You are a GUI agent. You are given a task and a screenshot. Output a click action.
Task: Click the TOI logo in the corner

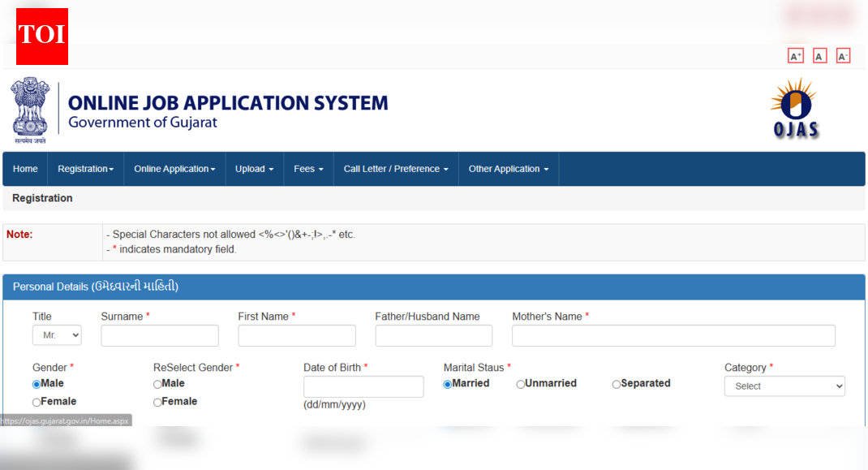point(41,36)
